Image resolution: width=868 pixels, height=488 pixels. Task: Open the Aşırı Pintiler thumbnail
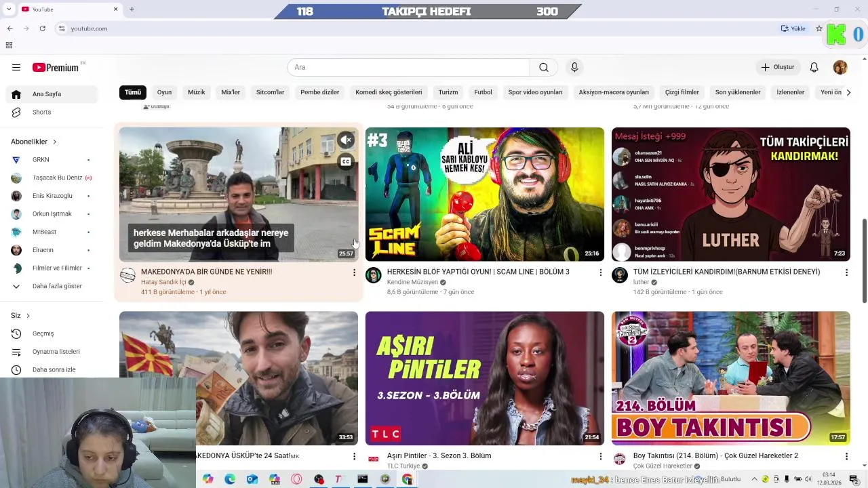pos(485,378)
